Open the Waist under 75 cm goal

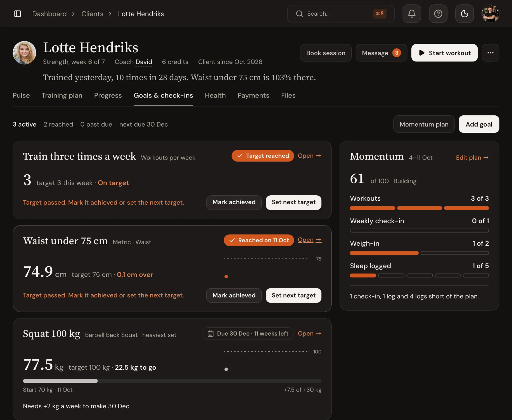[x=309, y=240]
